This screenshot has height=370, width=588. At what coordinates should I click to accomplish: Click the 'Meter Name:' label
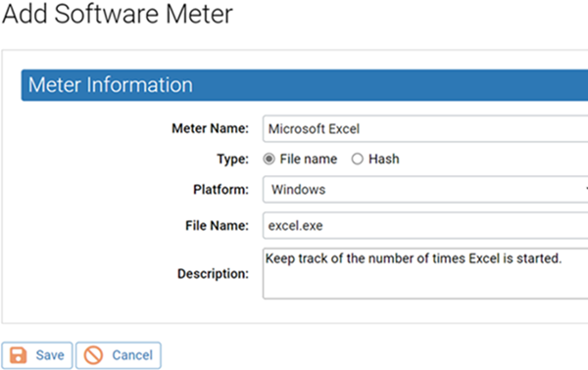[210, 128]
